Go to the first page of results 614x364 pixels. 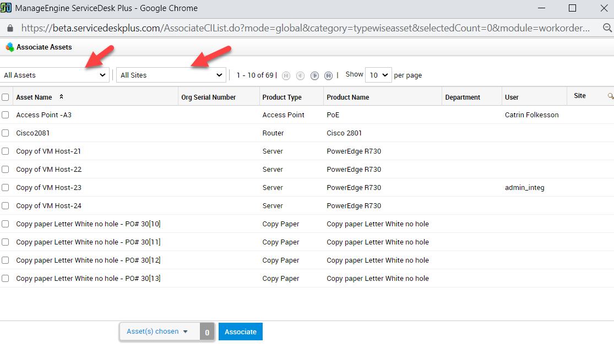click(x=286, y=75)
